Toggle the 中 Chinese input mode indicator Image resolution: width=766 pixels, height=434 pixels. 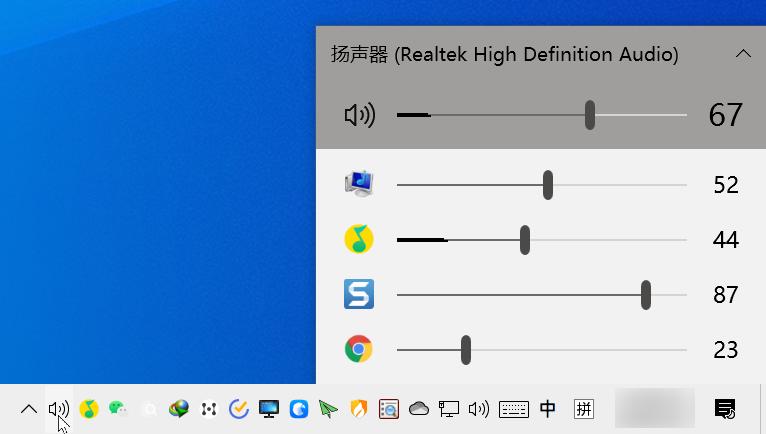[x=548, y=409]
